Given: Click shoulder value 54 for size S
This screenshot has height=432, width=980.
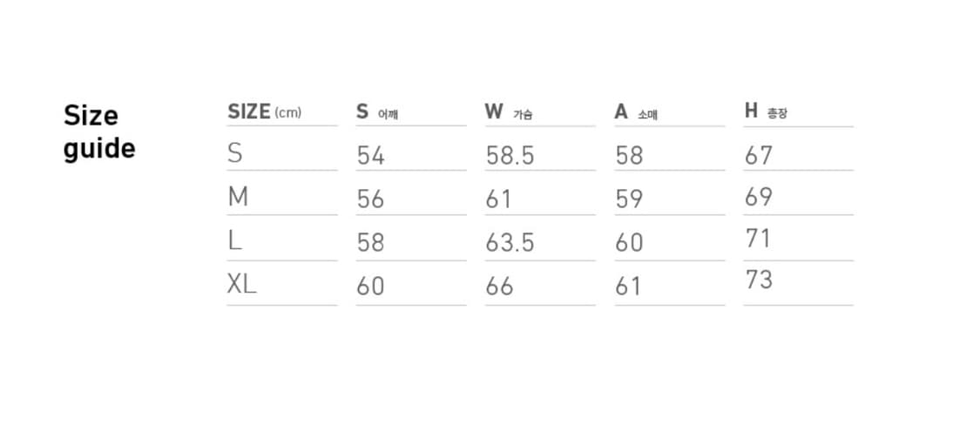Looking at the screenshot, I should click(x=370, y=156).
